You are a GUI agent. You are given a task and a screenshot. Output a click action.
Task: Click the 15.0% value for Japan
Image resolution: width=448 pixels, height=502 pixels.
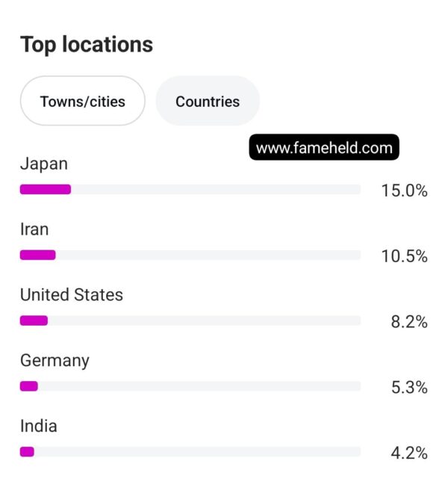click(405, 190)
